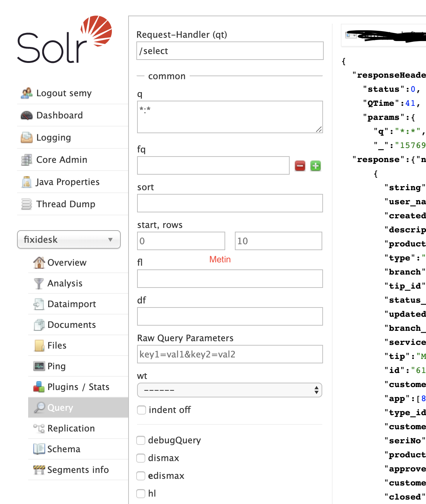Image resolution: width=426 pixels, height=504 pixels.
Task: Open Ping via its heartbeat icon
Action: (x=39, y=366)
